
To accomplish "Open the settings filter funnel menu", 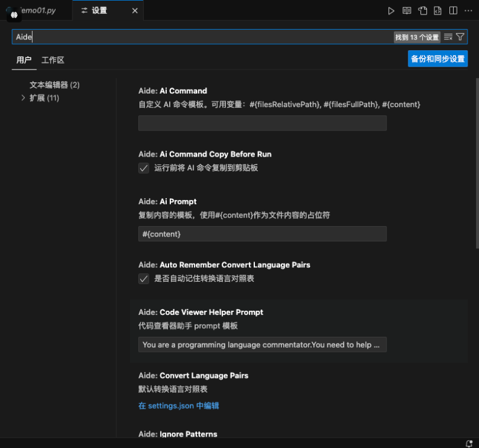I will [x=460, y=37].
